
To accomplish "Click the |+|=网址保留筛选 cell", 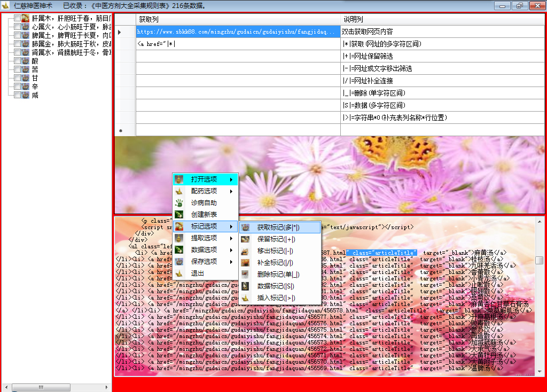I will 442,56.
